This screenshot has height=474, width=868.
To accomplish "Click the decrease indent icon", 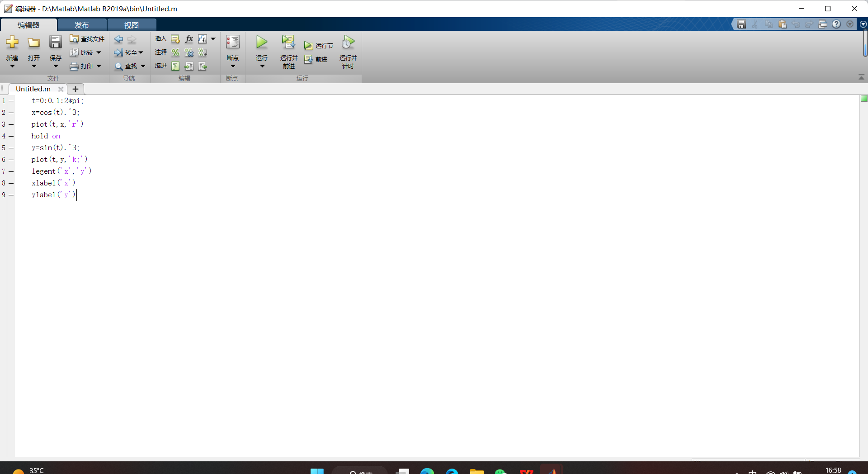I will pos(203,66).
